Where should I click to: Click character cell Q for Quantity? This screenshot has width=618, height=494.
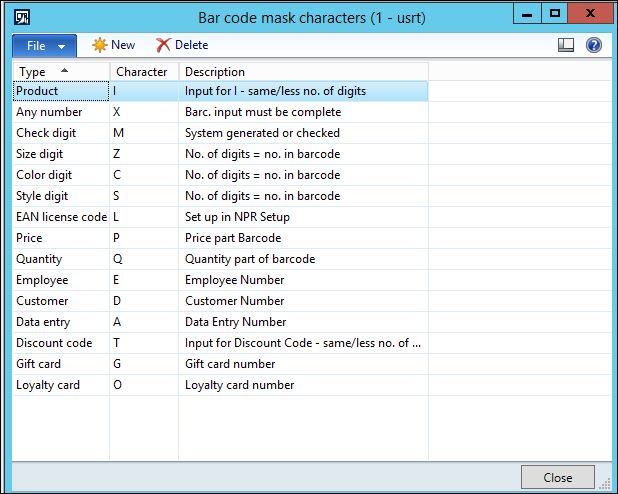click(x=144, y=259)
